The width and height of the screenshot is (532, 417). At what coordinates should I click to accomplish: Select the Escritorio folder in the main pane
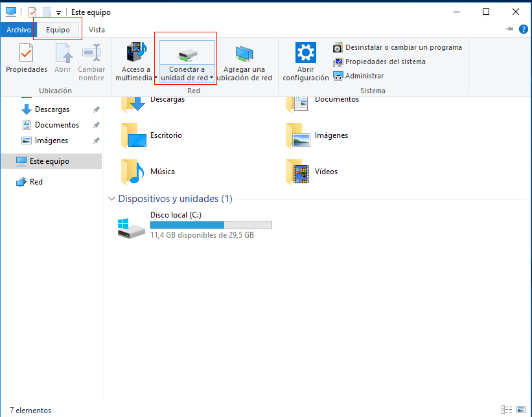click(x=152, y=135)
